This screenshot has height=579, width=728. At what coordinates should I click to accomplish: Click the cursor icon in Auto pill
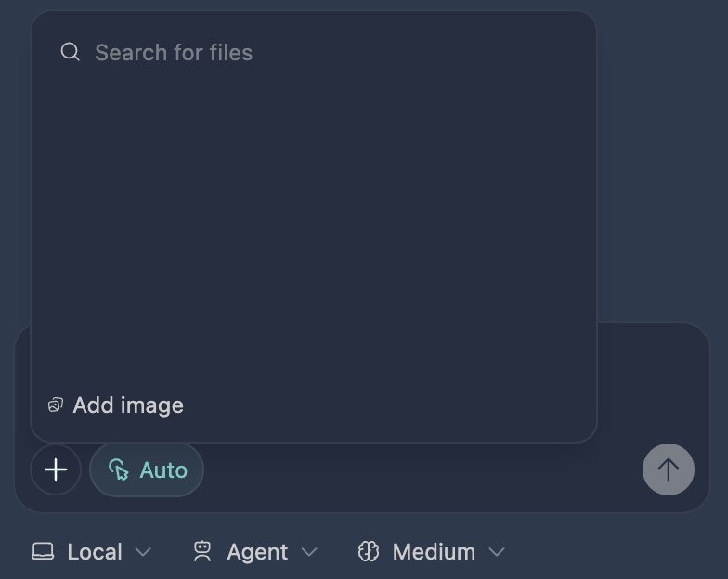pos(119,470)
